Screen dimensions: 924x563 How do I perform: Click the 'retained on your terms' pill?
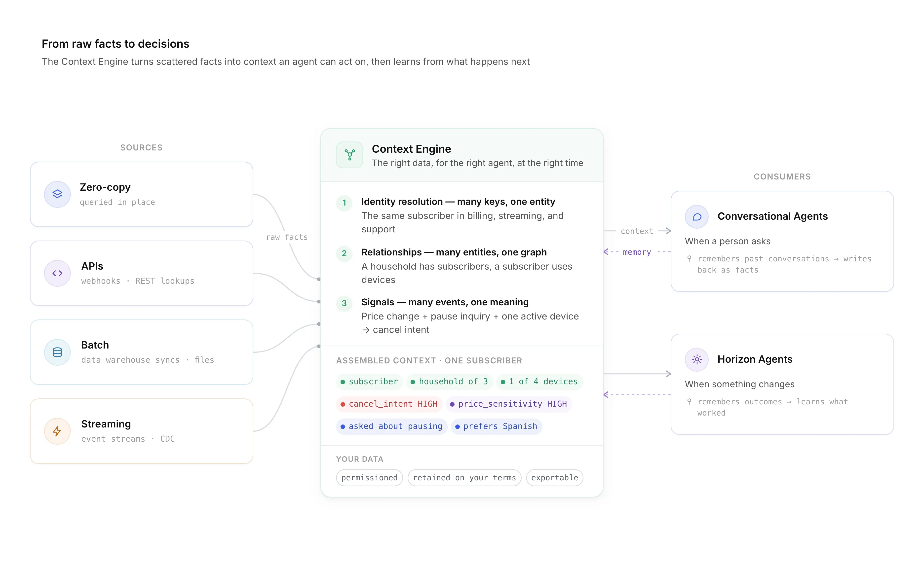[x=464, y=478]
